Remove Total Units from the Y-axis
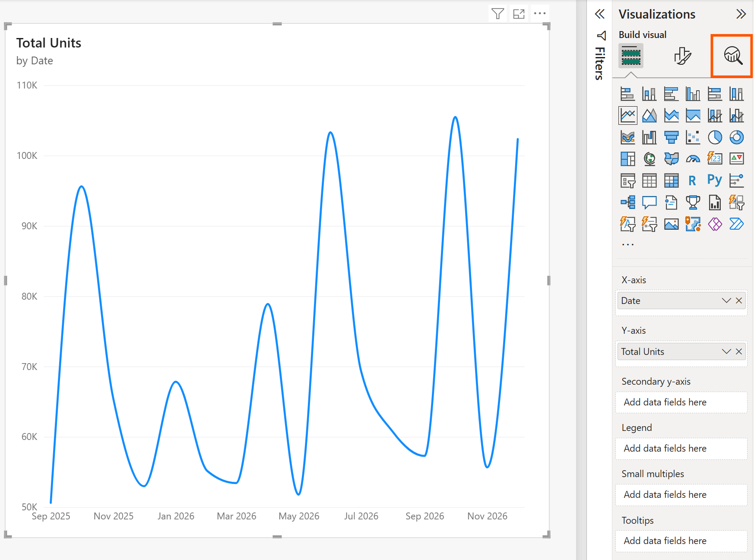The image size is (754, 560). pyautogui.click(x=739, y=351)
